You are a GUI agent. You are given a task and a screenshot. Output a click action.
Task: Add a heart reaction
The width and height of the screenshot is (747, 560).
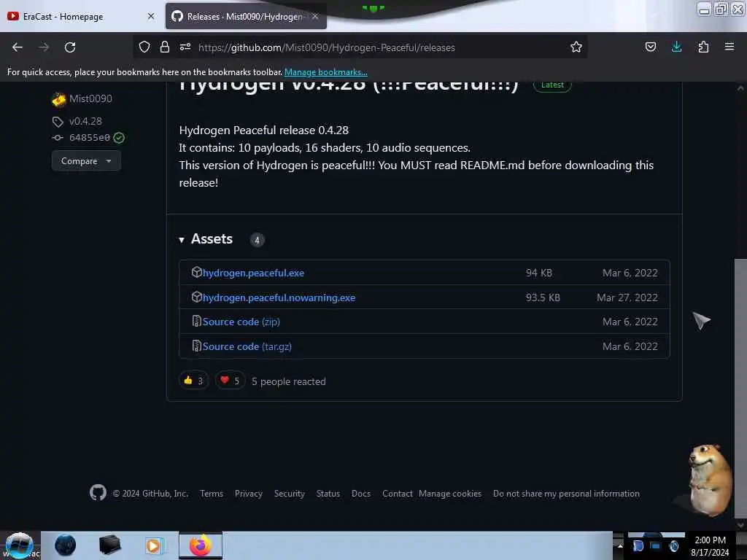pyautogui.click(x=230, y=381)
